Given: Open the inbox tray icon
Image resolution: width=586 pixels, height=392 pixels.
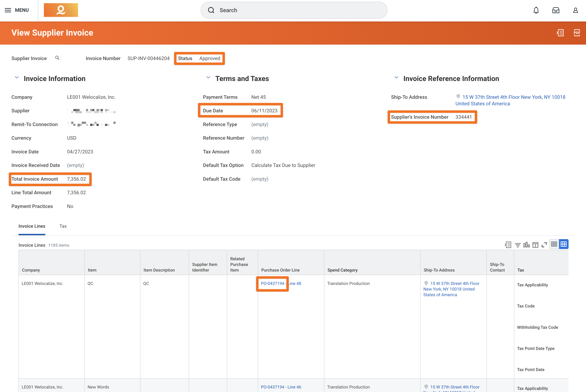Looking at the screenshot, I should (556, 10).
